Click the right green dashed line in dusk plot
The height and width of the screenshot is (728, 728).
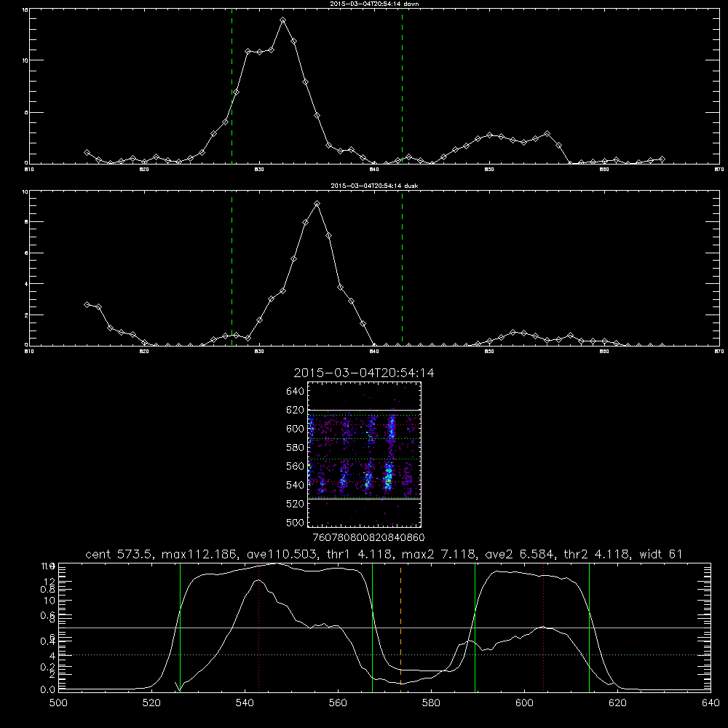(402, 269)
